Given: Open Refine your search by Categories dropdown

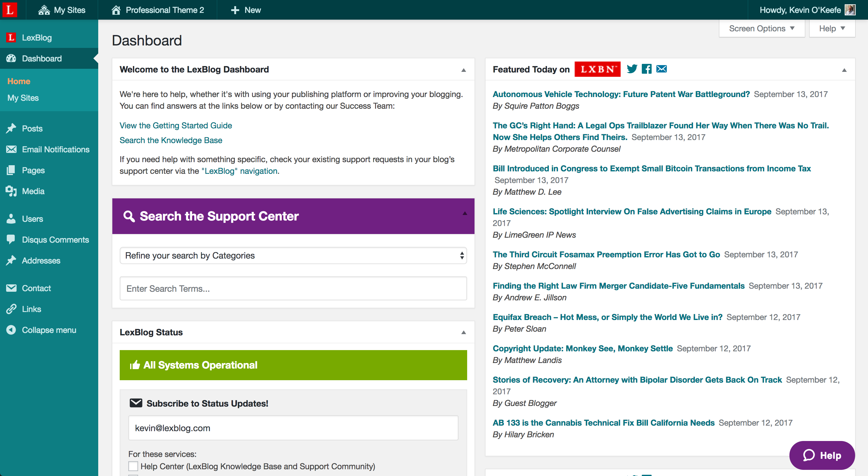Looking at the screenshot, I should pos(293,256).
